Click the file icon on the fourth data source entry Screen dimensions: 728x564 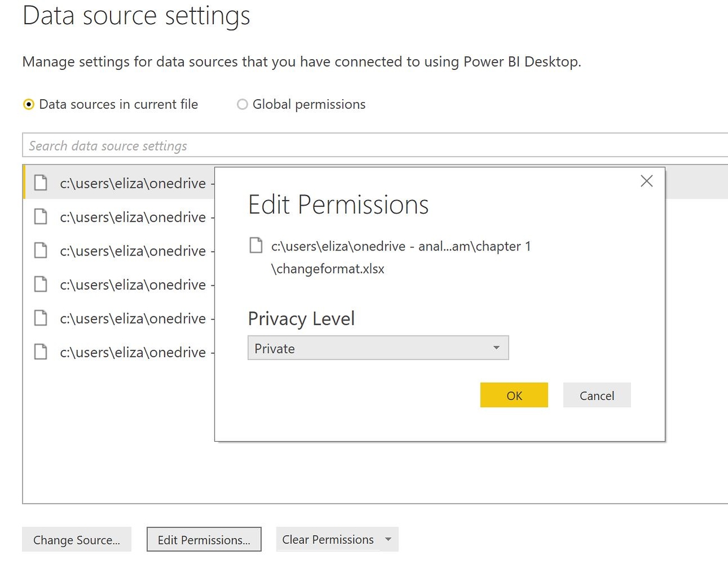click(40, 284)
